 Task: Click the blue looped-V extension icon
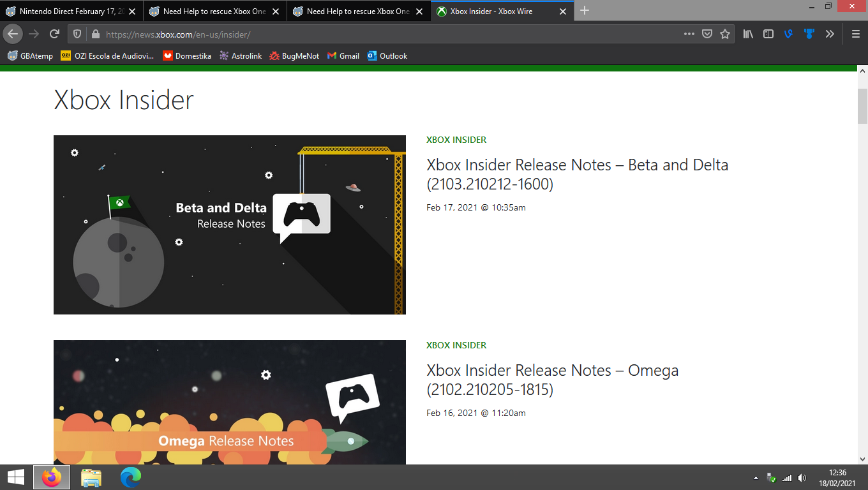(789, 34)
